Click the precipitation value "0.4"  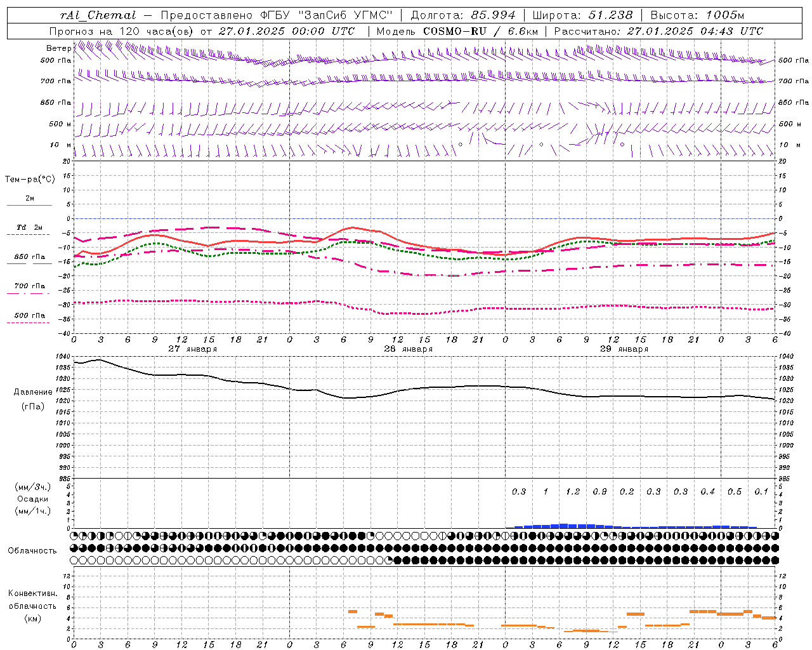[x=707, y=491]
